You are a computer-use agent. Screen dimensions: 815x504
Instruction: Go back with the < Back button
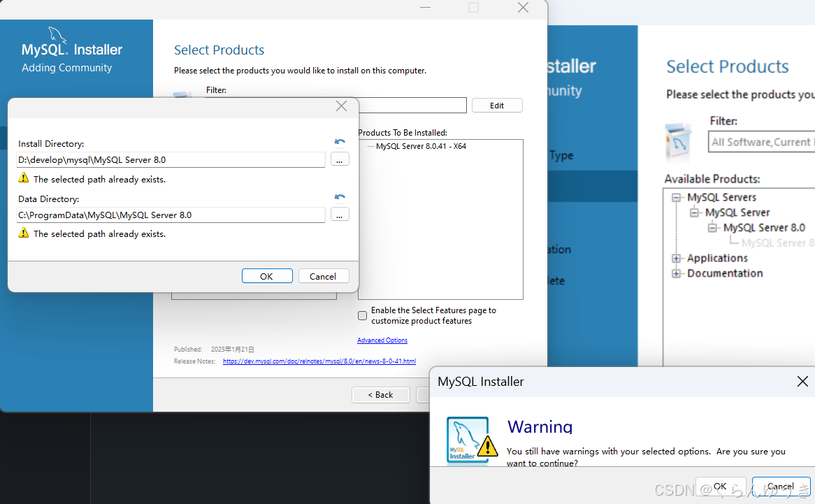[x=381, y=395]
